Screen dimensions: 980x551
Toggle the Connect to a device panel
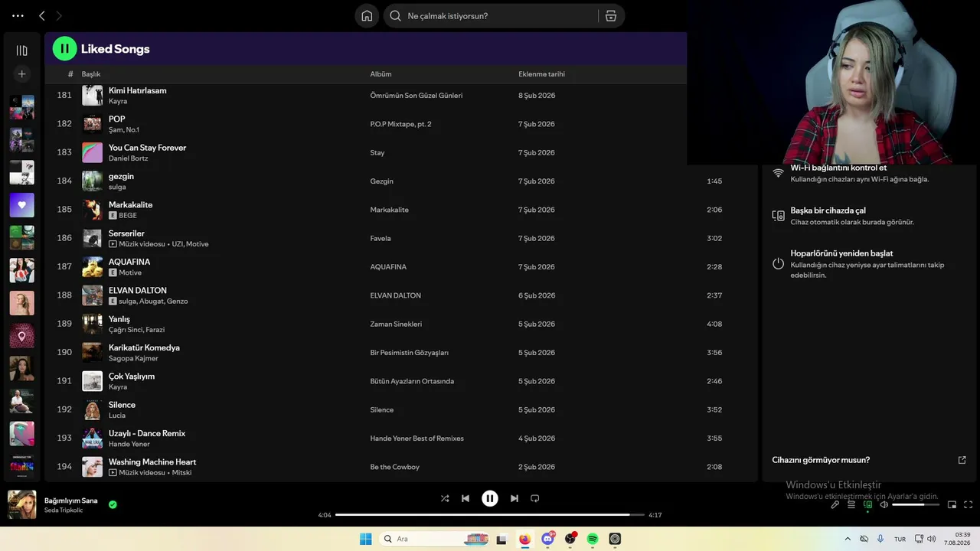(867, 504)
